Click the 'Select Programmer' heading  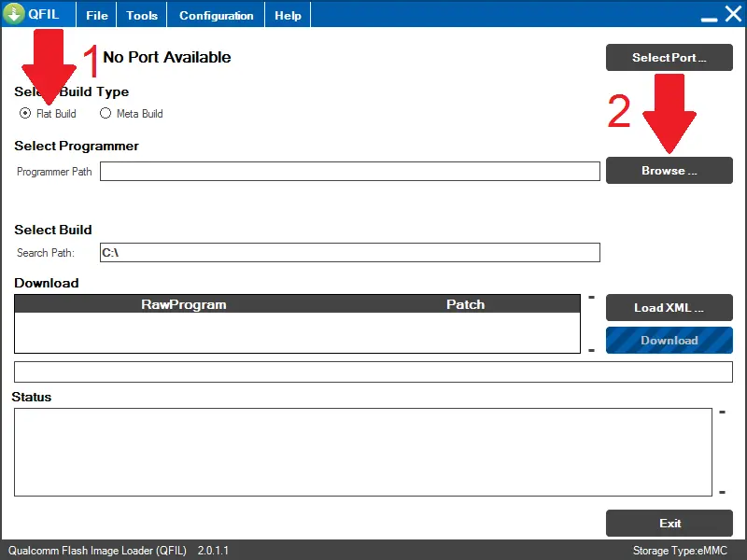77,146
